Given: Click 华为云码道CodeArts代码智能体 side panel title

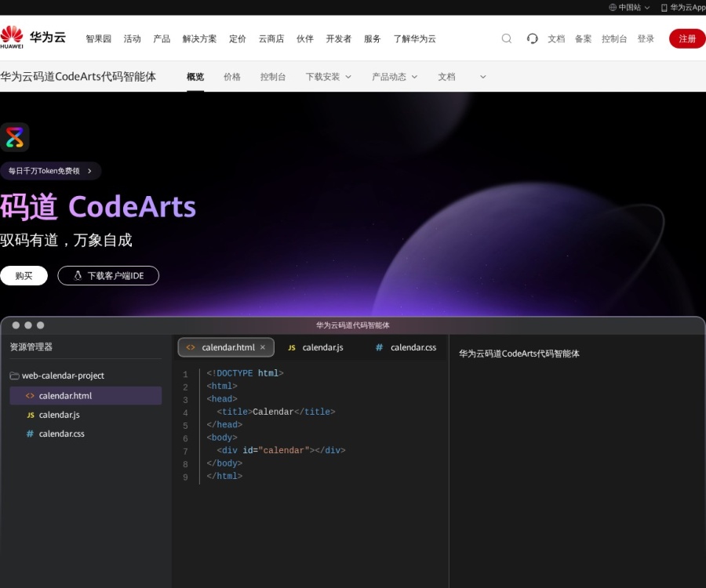Looking at the screenshot, I should point(519,354).
